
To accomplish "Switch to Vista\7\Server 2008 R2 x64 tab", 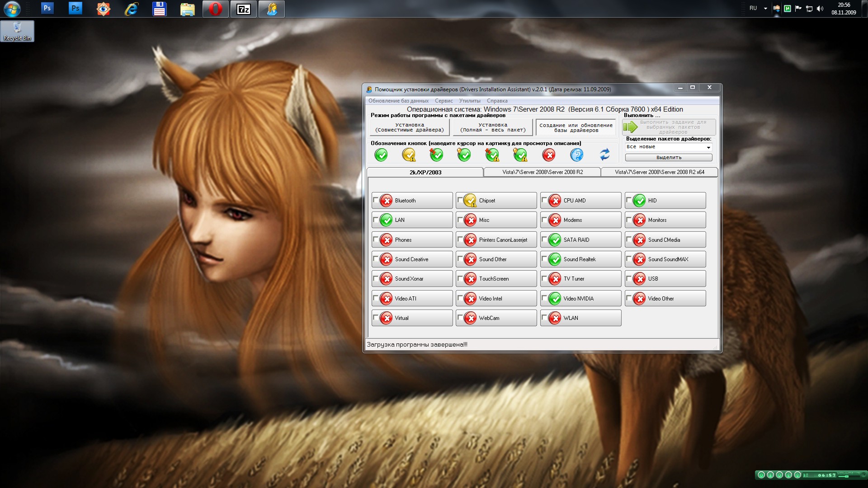I will tap(659, 172).
